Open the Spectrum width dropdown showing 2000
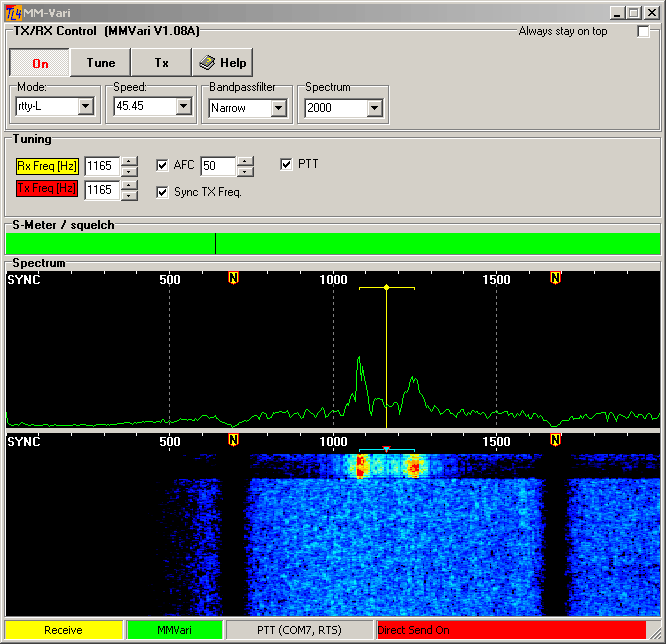666x644 pixels. pyautogui.click(x=374, y=108)
